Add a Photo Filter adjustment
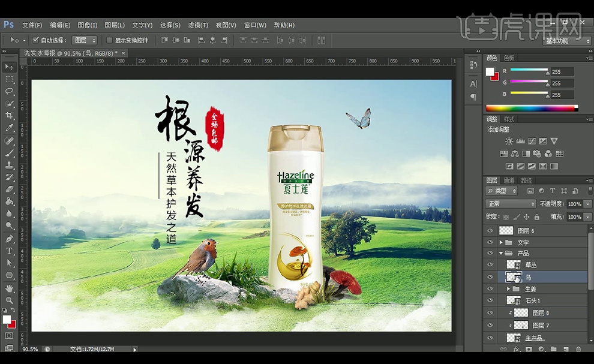The width and height of the screenshot is (594, 364). tap(537, 154)
